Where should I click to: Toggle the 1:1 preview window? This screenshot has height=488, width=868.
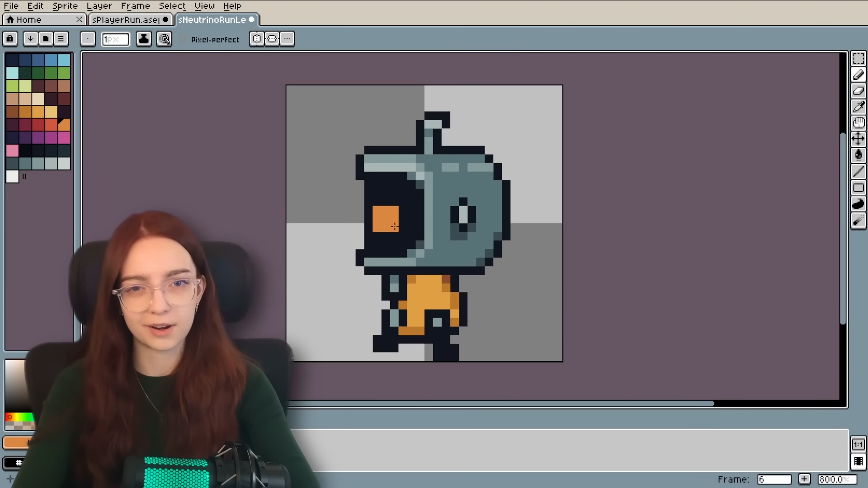coord(858,445)
